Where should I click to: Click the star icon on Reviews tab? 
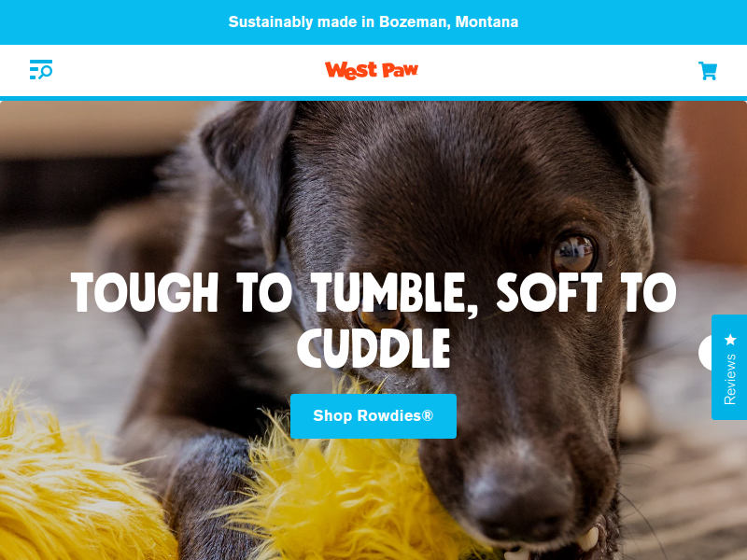(x=730, y=340)
